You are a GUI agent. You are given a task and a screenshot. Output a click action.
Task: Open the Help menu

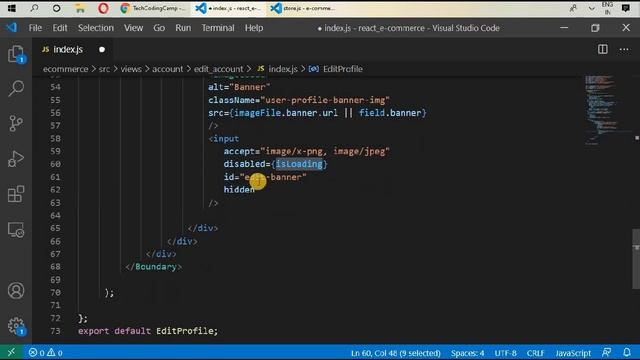[x=254, y=28]
